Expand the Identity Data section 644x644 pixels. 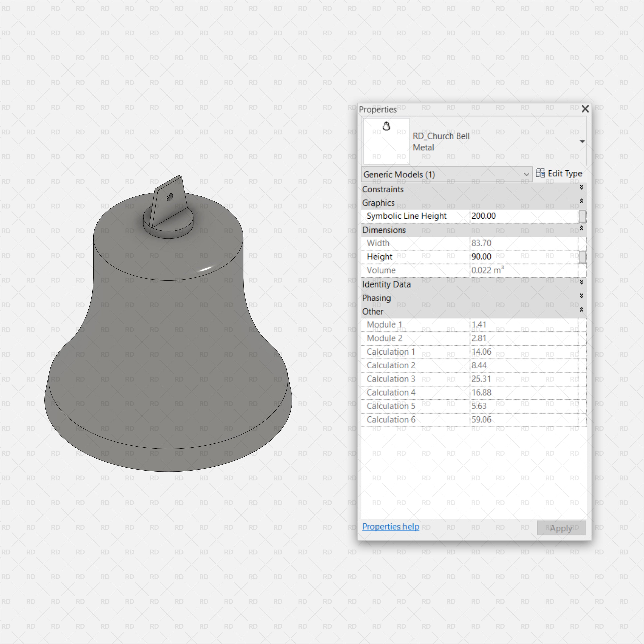click(581, 282)
